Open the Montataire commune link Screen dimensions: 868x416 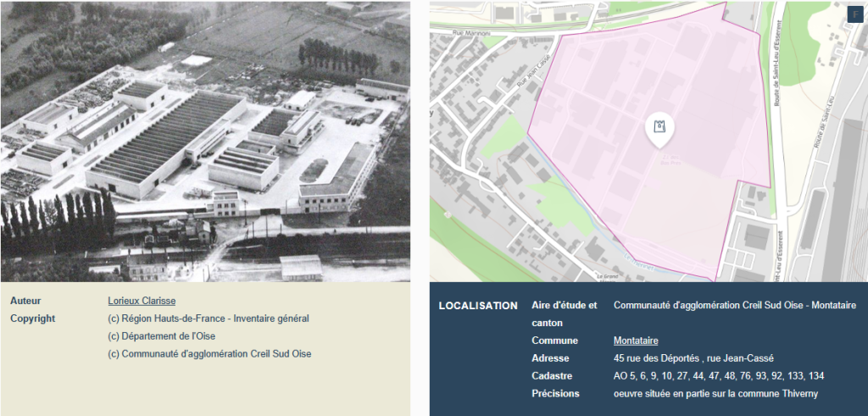[636, 341]
